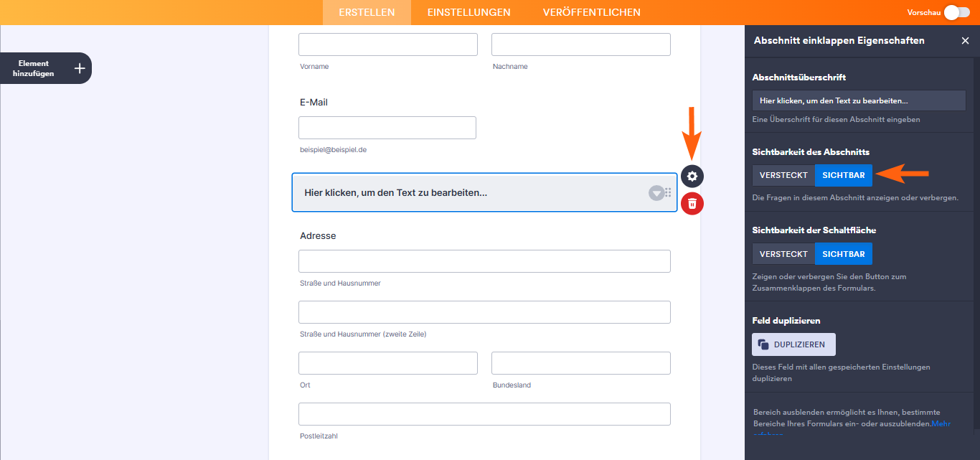Click the plus icon to add element

(x=80, y=68)
